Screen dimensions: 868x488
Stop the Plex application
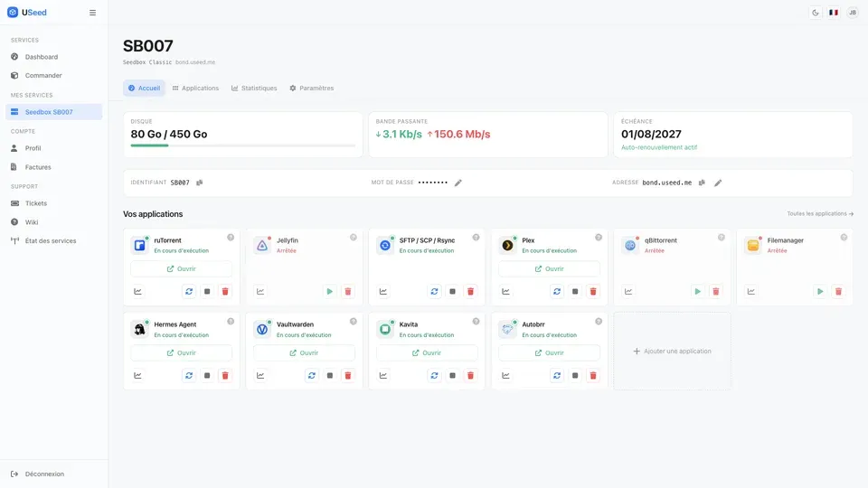575,292
